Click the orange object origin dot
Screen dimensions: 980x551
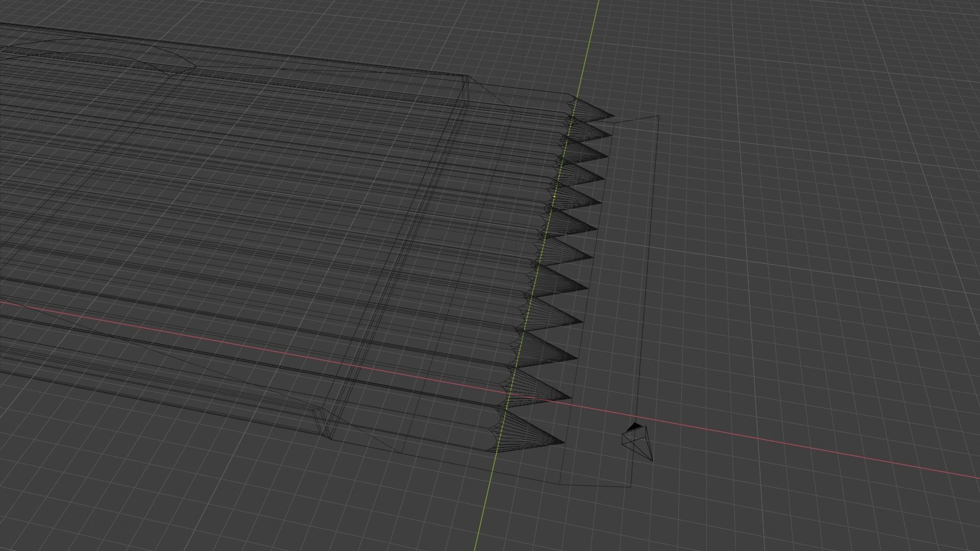(x=554, y=196)
